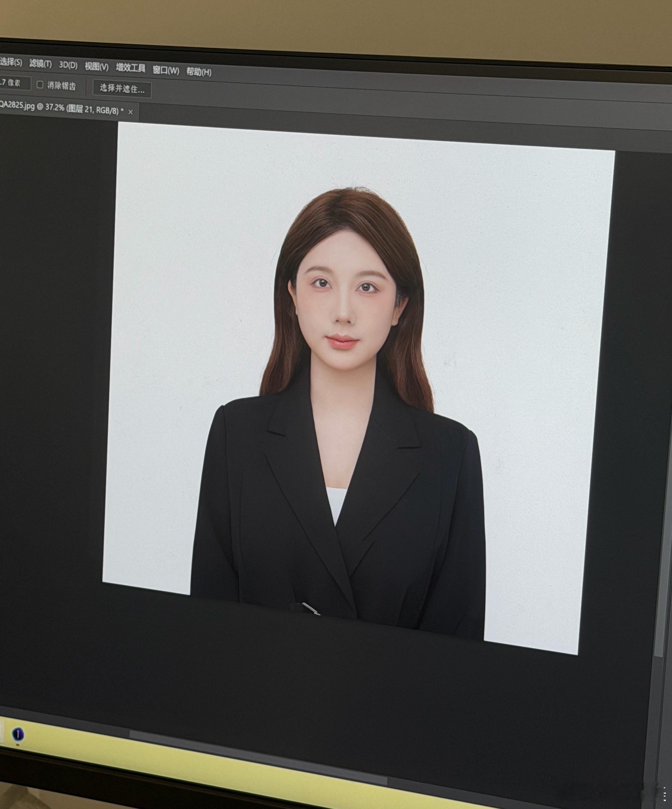Close the QA2825.jpg document tab
The image size is (672, 809).
130,112
